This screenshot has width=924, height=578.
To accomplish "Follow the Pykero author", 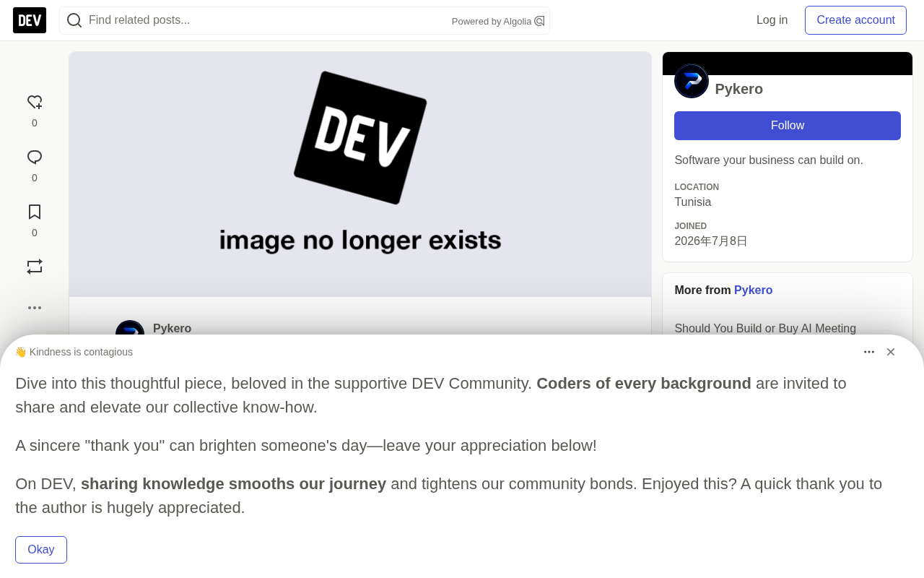I will pyautogui.click(x=788, y=126).
